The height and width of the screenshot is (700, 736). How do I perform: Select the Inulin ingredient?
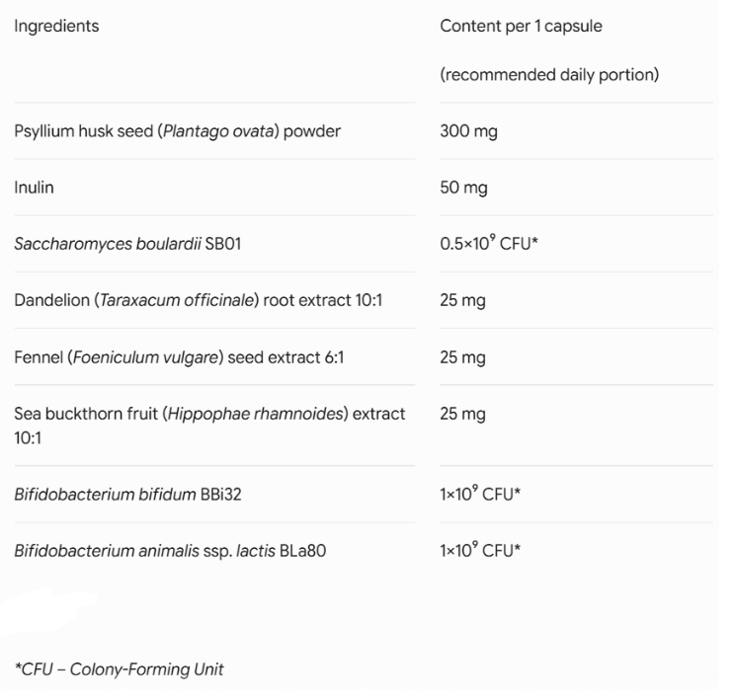point(34,188)
